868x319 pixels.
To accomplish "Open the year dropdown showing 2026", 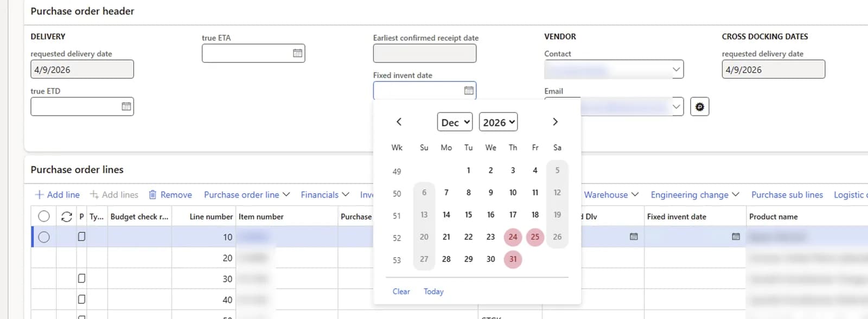I will tap(498, 122).
